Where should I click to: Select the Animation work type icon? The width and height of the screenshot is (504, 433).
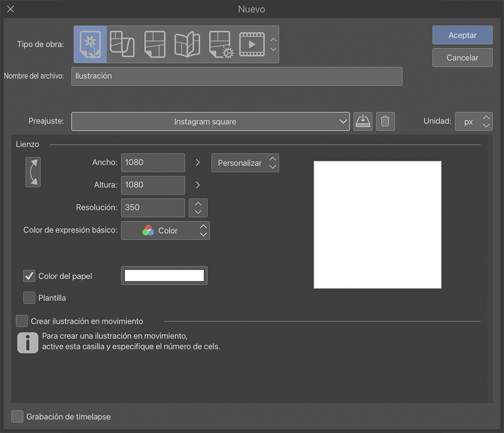pyautogui.click(x=252, y=44)
